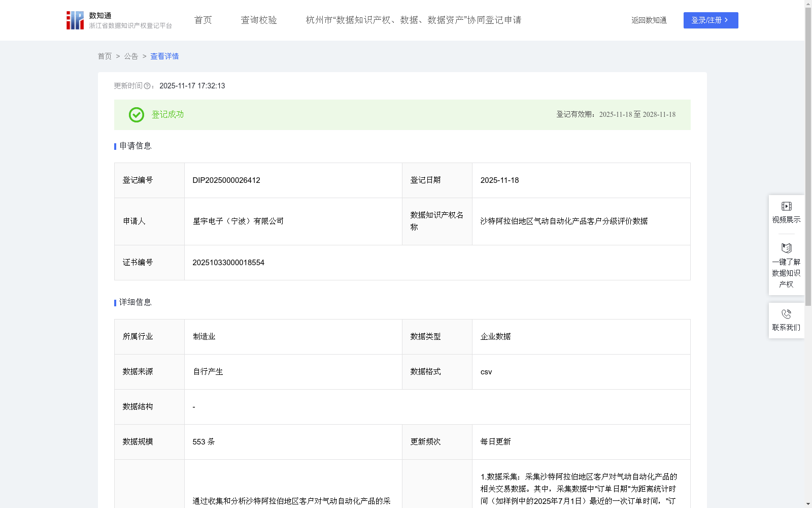The height and width of the screenshot is (508, 812).
Task: Click the 浙江省数据知识产权登记平台 subtitle
Action: pos(130,26)
